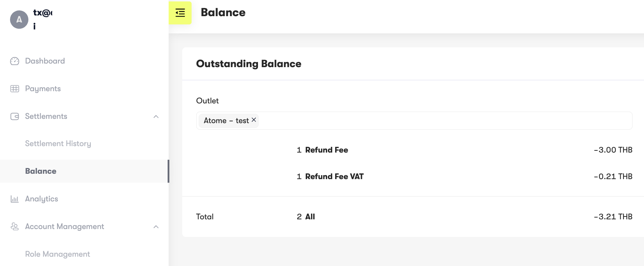This screenshot has width=644, height=266.
Task: Click the Dashboard speedometer icon
Action: tap(14, 61)
